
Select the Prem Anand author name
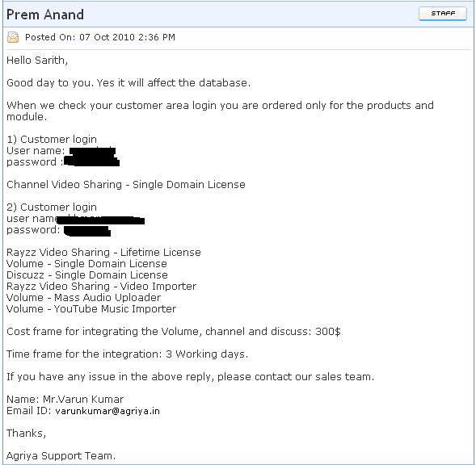(x=45, y=15)
